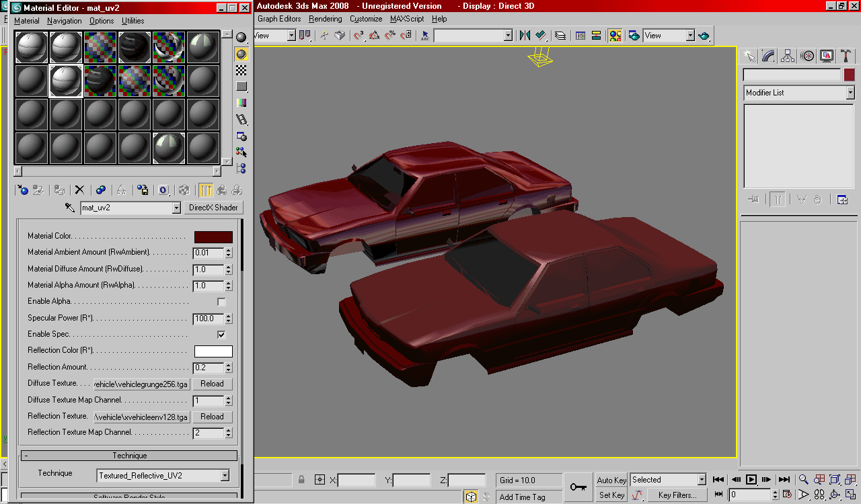Open the Modifier List dropdown
This screenshot has width=861, height=504.
click(x=850, y=93)
